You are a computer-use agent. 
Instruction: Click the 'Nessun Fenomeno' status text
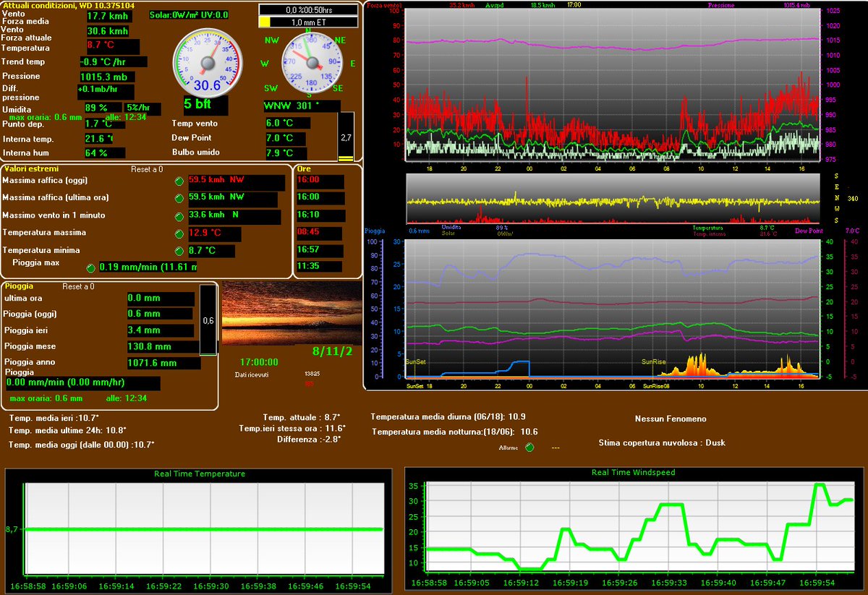(671, 419)
